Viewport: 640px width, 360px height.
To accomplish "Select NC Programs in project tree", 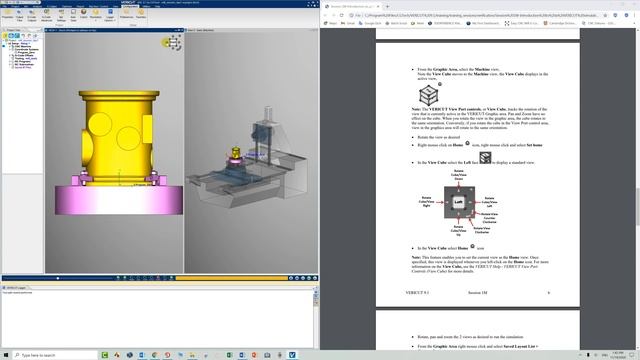I will pyautogui.click(x=22, y=61).
